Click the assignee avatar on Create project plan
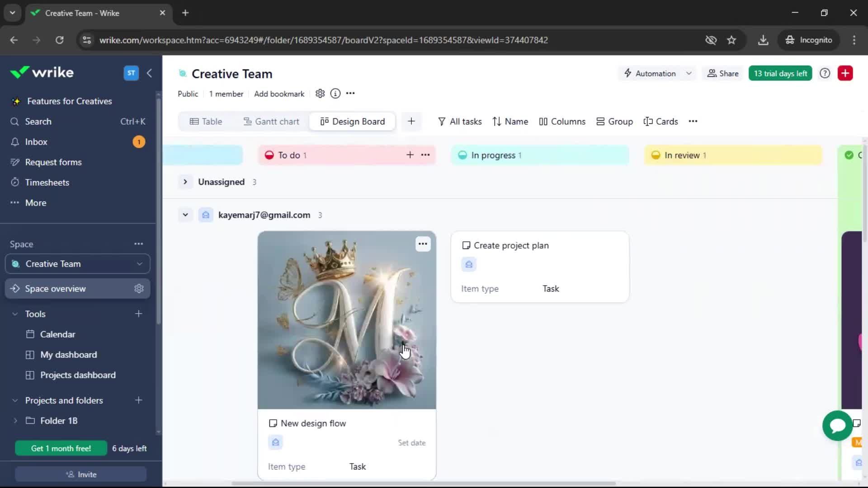Viewport: 868px width, 488px height. 469,265
